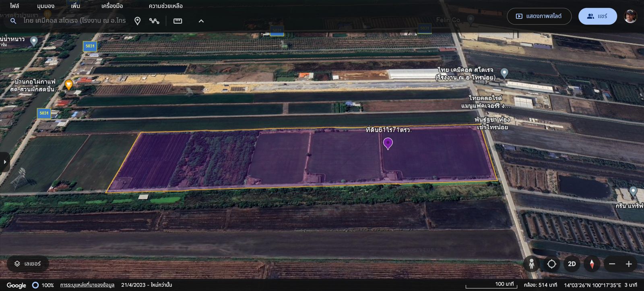The height and width of the screenshot is (291, 644).
Task: Reset the compass to north
Action: [592, 264]
